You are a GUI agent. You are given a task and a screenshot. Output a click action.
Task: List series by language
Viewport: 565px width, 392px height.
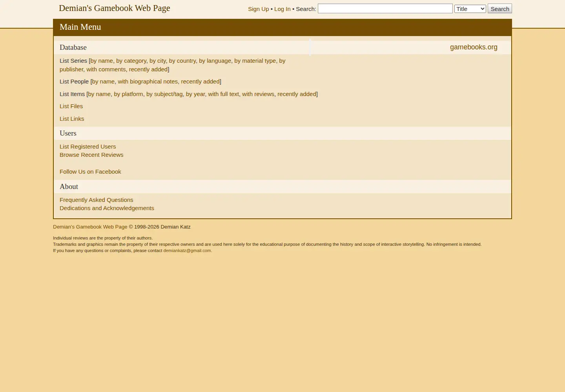pyautogui.click(x=215, y=61)
